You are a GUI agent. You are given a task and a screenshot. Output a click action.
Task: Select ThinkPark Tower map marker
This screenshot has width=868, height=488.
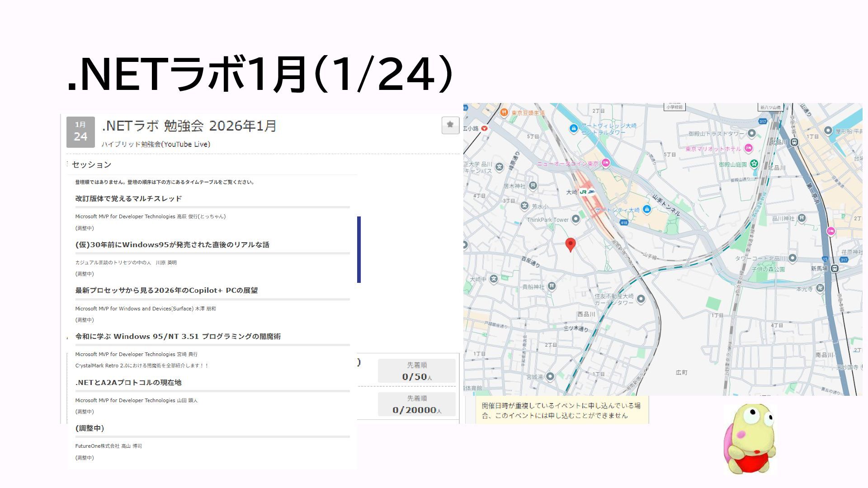click(x=576, y=219)
